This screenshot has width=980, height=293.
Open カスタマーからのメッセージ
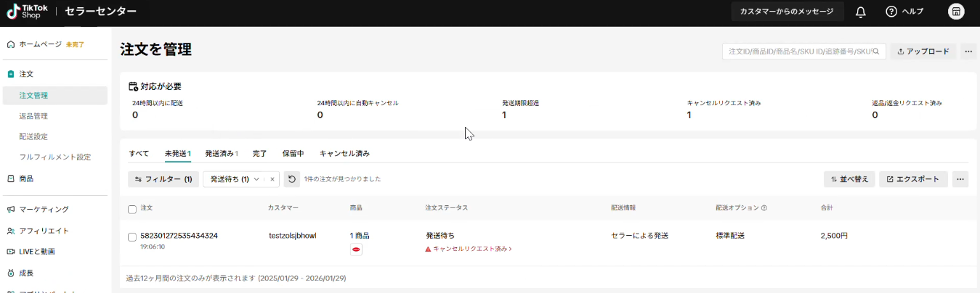point(787,12)
